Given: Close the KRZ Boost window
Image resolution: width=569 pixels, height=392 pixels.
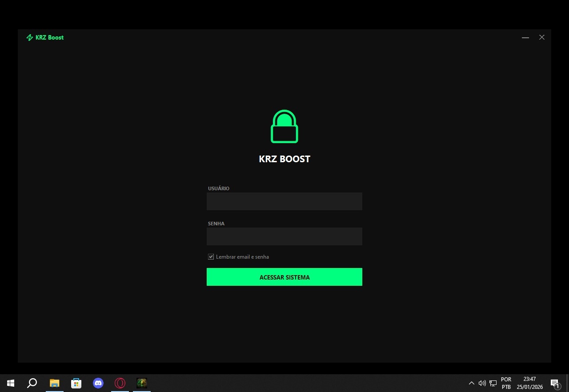Looking at the screenshot, I should [x=542, y=38].
